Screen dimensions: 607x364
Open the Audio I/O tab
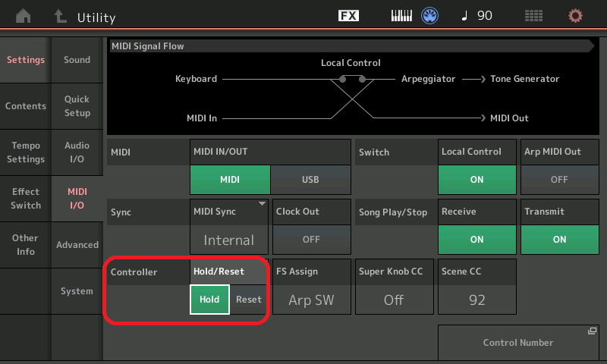77,152
